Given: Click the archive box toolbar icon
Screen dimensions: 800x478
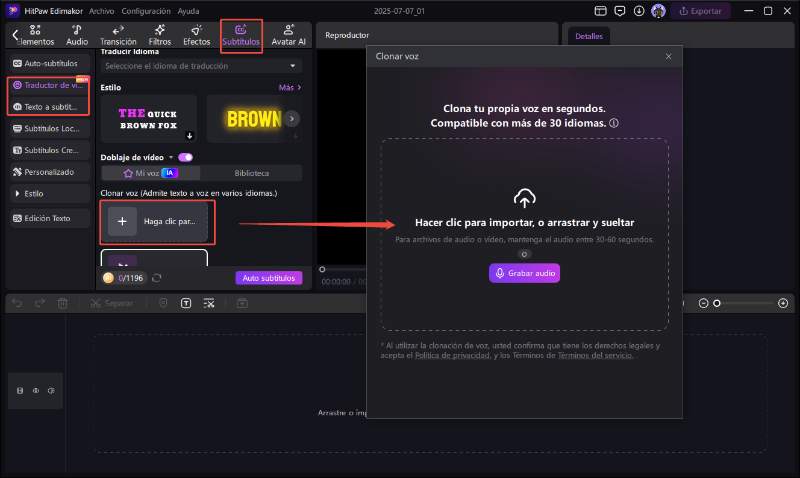Looking at the screenshot, I should point(242,304).
